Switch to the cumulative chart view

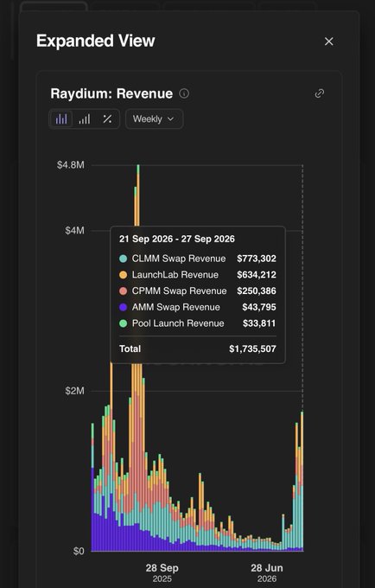pos(85,119)
